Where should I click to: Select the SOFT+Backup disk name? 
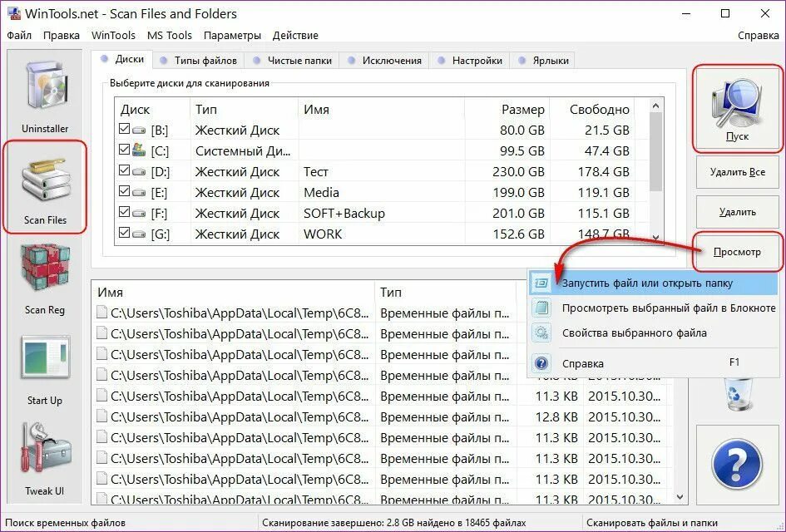tap(344, 214)
